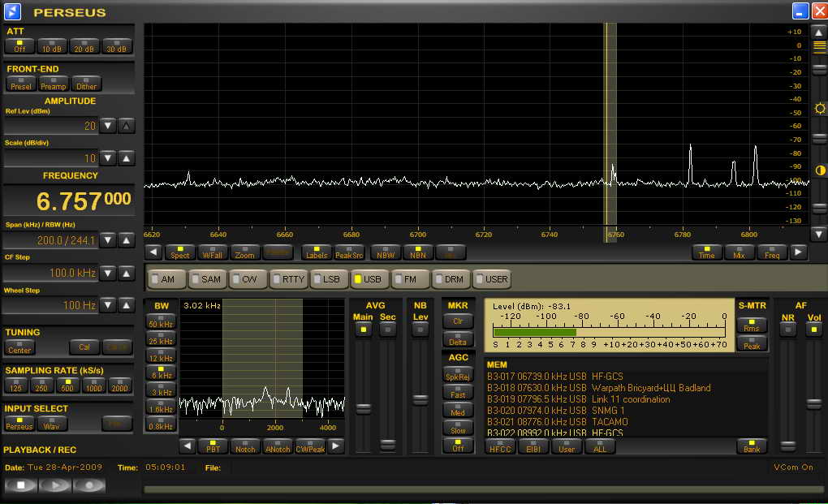Screen dimensions: 828x504
Task: Toggle the Dither button
Action: [86, 84]
